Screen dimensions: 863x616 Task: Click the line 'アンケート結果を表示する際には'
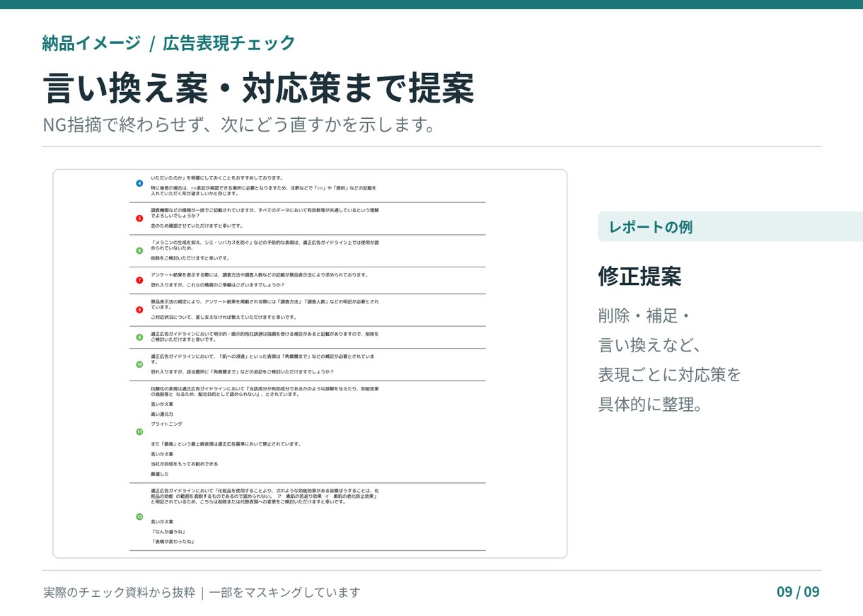point(260,274)
